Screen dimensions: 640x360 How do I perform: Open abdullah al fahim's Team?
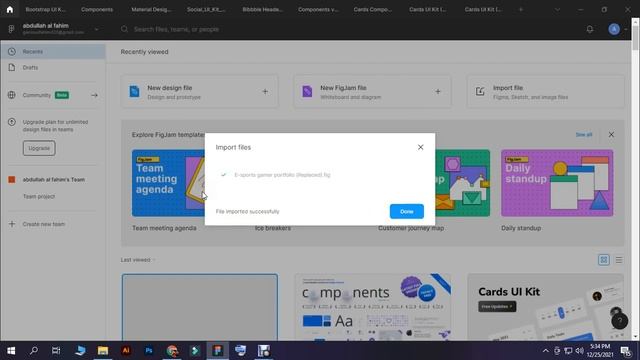[53, 180]
